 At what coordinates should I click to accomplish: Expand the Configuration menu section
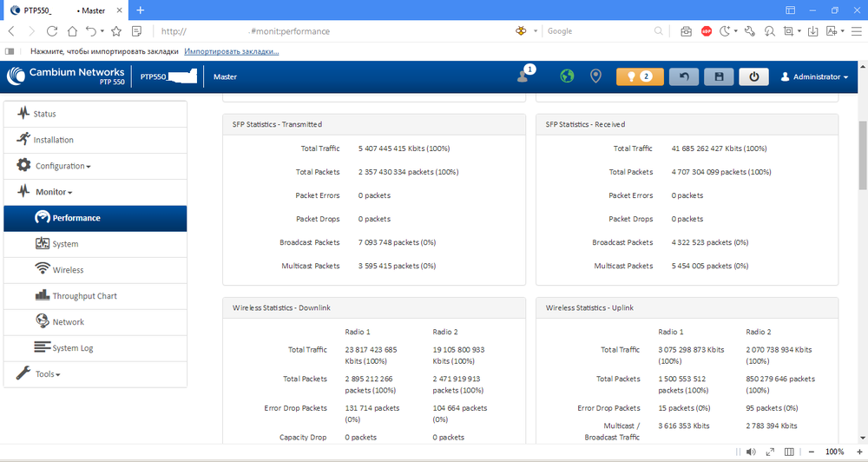tap(62, 166)
